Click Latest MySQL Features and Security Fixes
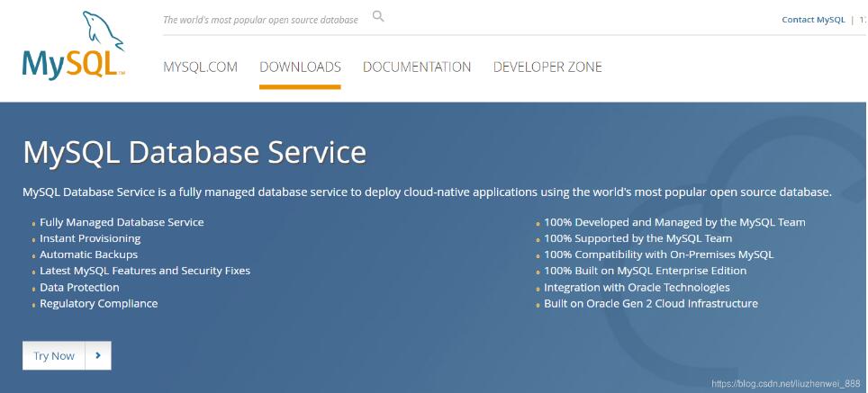Viewport: 868px width, 393px height. (145, 271)
